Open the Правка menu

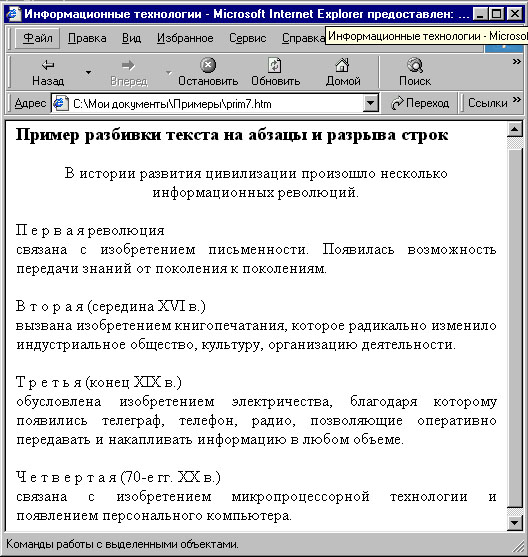[x=87, y=38]
